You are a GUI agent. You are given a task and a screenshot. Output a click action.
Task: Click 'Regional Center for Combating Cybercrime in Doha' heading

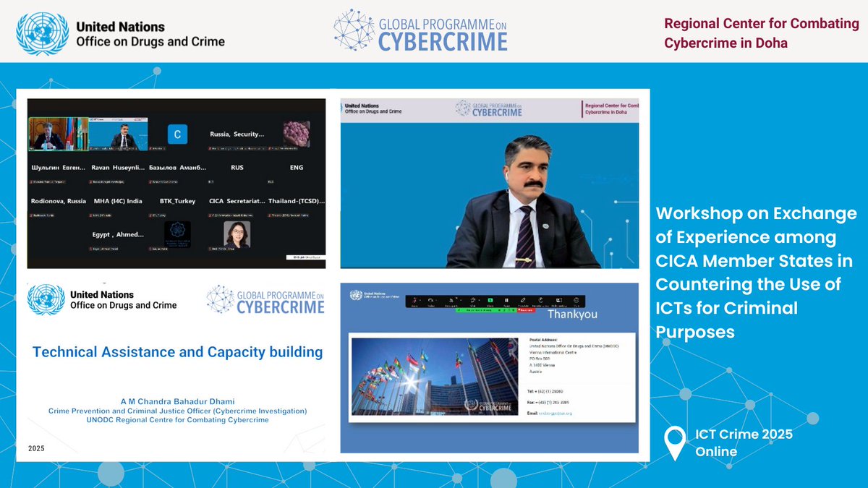point(762,33)
